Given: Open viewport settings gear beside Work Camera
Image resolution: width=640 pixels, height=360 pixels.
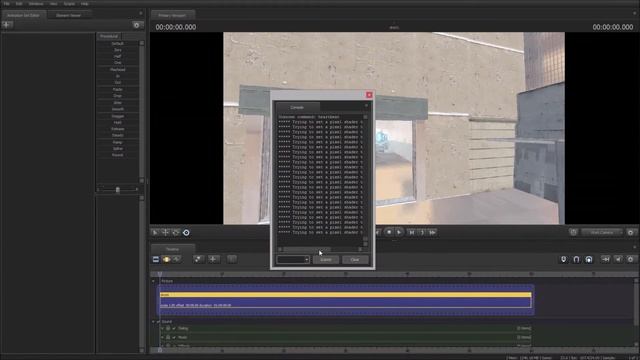Looking at the screenshot, I should 631,232.
